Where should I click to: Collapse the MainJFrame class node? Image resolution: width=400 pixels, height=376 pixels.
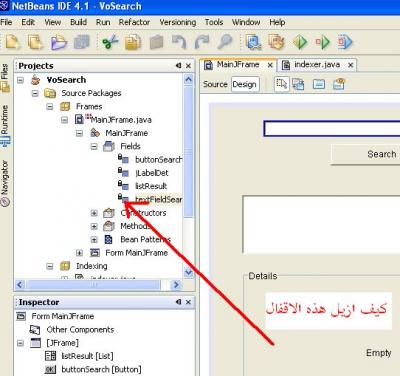pyautogui.click(x=79, y=133)
